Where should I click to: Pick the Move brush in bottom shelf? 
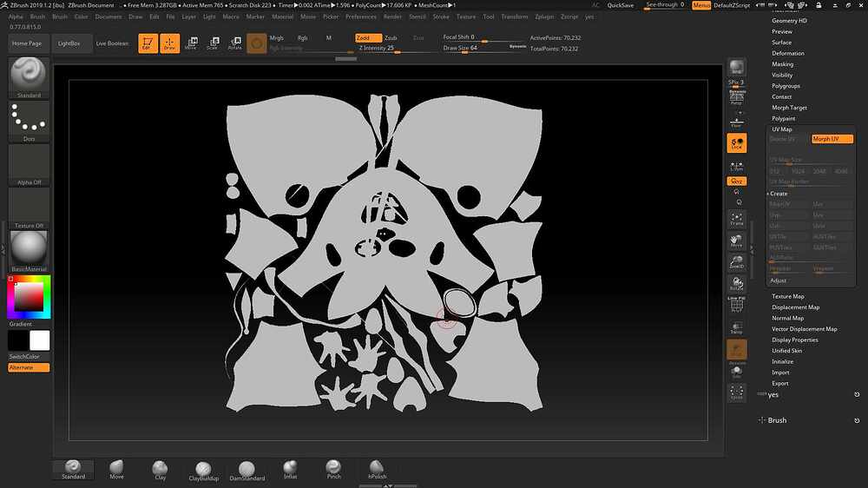116,469
